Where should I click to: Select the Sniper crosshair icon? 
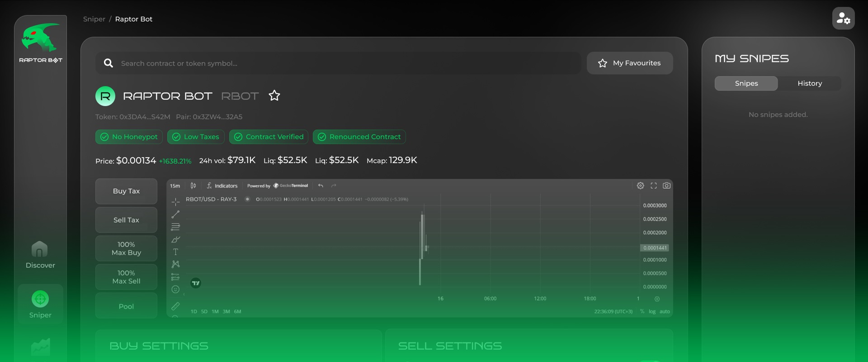[x=40, y=299]
